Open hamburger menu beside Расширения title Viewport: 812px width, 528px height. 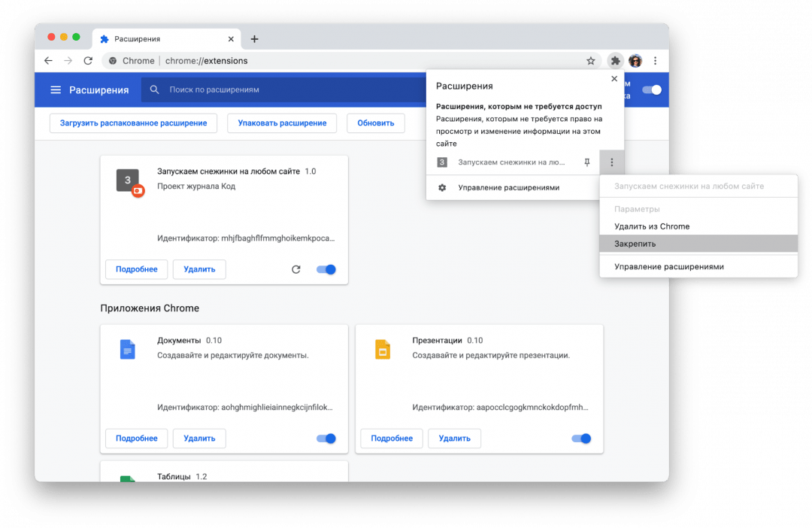point(56,90)
